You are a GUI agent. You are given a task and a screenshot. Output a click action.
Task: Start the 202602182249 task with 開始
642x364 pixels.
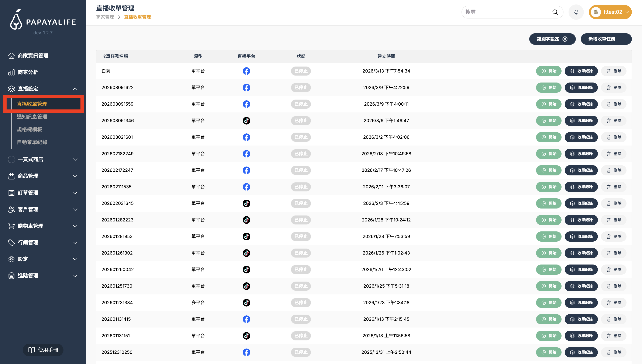[548, 154]
